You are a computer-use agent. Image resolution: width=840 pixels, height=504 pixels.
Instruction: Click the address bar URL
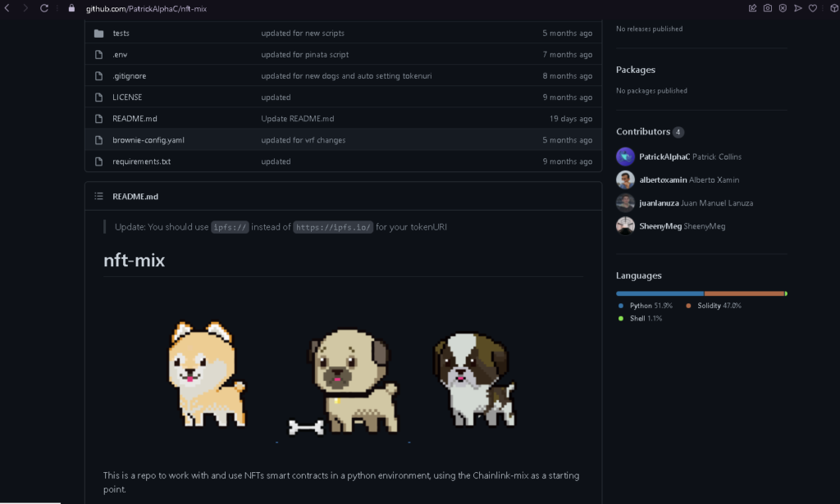point(146,8)
